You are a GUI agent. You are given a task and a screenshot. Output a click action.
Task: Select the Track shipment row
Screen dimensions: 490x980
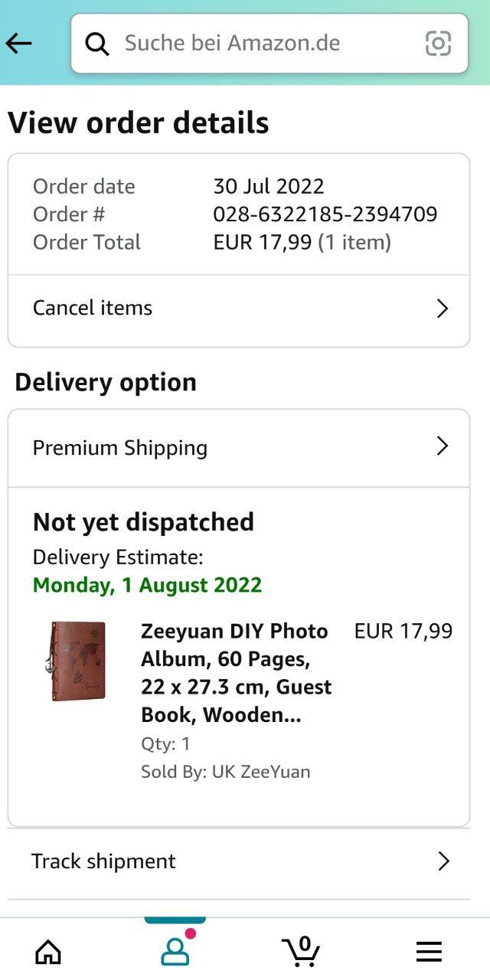[239, 862]
